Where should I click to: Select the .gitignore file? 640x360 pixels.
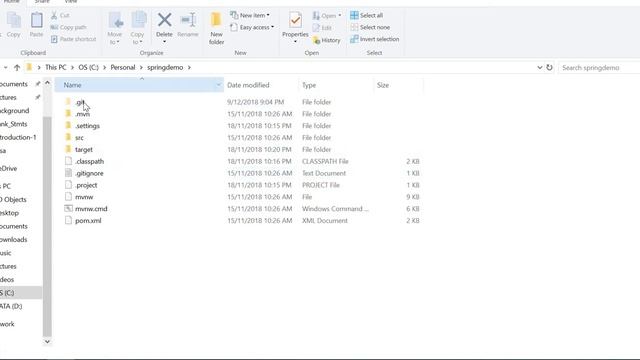89,173
